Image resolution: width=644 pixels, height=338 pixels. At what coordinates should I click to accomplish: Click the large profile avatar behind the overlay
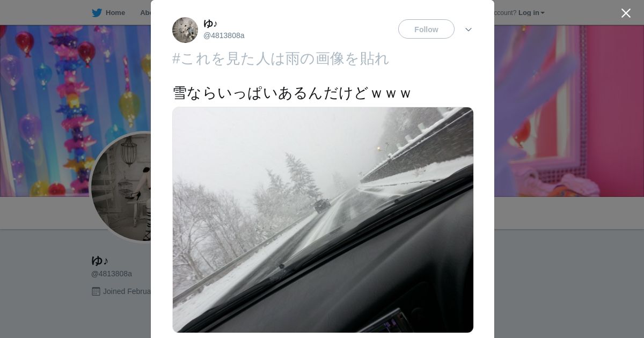[121, 187]
